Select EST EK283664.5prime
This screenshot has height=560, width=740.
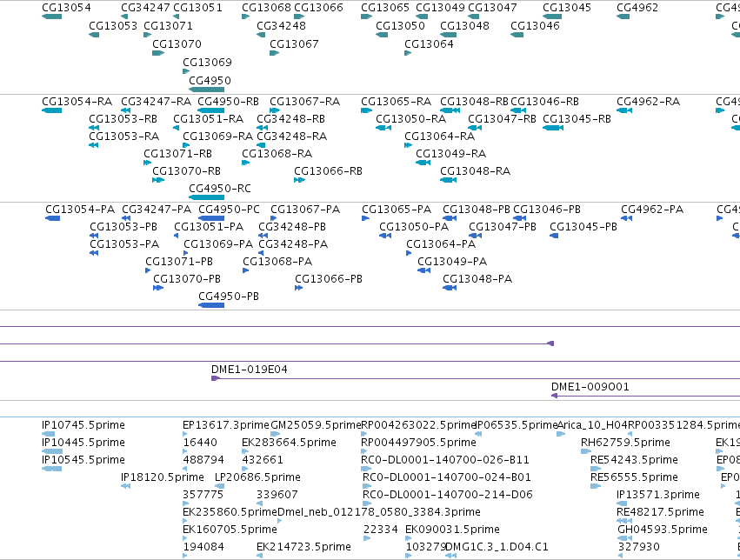pyautogui.click(x=244, y=451)
